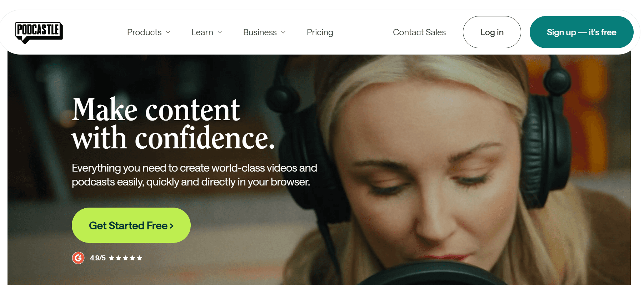Open the Contact Sales link
The height and width of the screenshot is (285, 644).
419,32
